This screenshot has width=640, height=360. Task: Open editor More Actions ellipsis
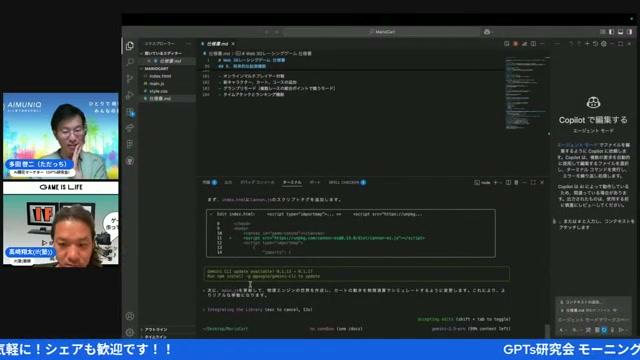pos(542,44)
